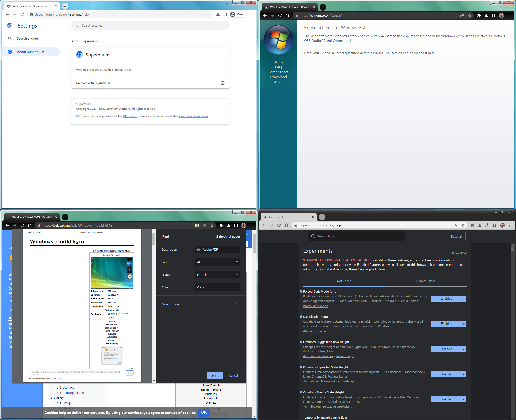Click print preview scrollbar down arrow
516x420 pixels.
[x=154, y=381]
